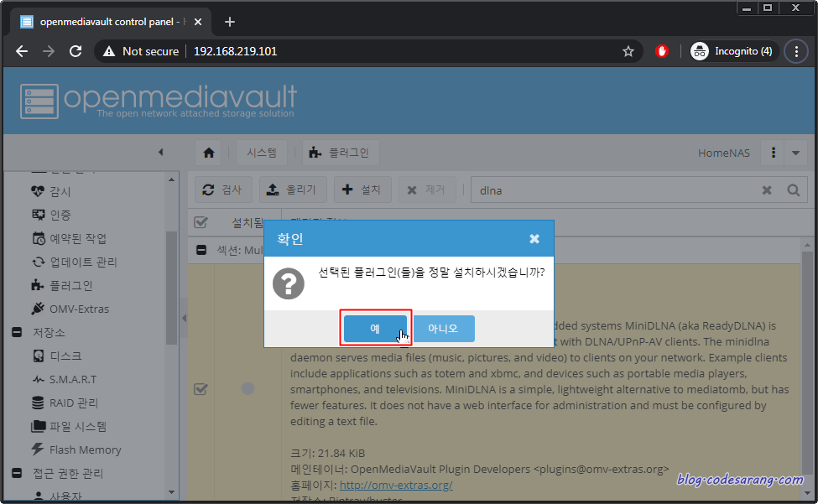Open 플러그인 in sidebar
This screenshot has width=818, height=504.
tap(61, 285)
